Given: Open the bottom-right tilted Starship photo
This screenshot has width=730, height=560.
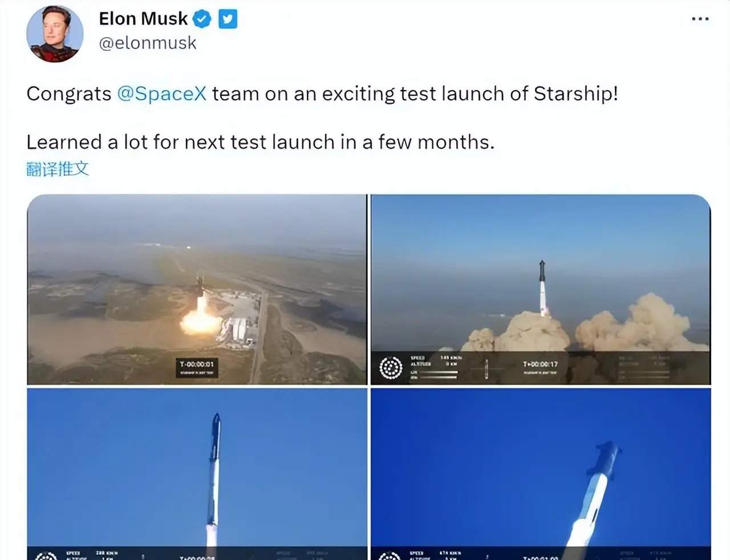Looking at the screenshot, I should pos(541,474).
